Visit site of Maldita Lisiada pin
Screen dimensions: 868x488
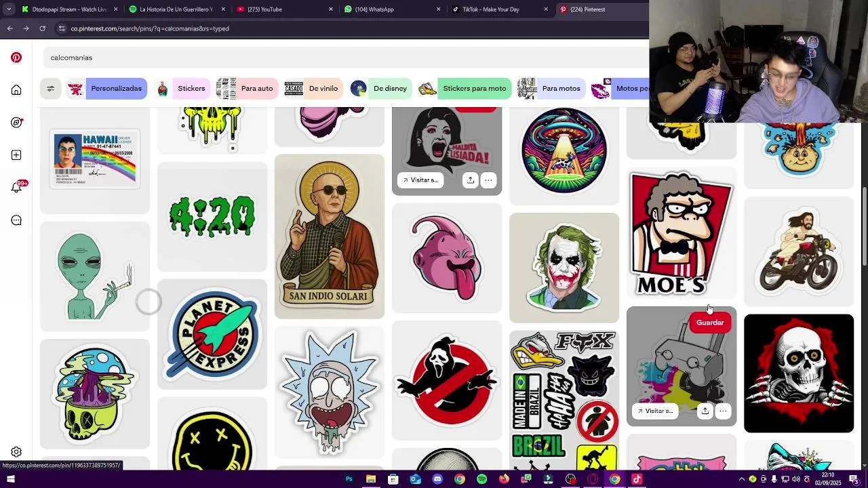pos(420,180)
